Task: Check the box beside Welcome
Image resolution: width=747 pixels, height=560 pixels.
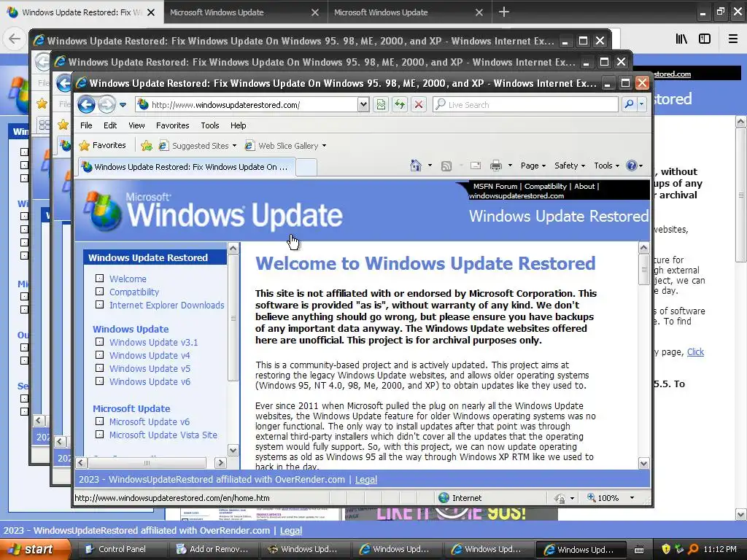Action: tap(99, 278)
